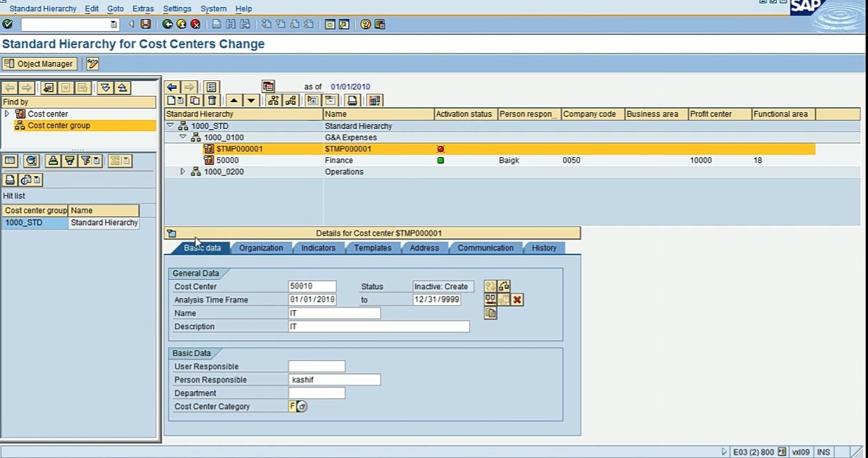The width and height of the screenshot is (868, 458).
Task: Switch to the Organization tab
Action: (261, 248)
